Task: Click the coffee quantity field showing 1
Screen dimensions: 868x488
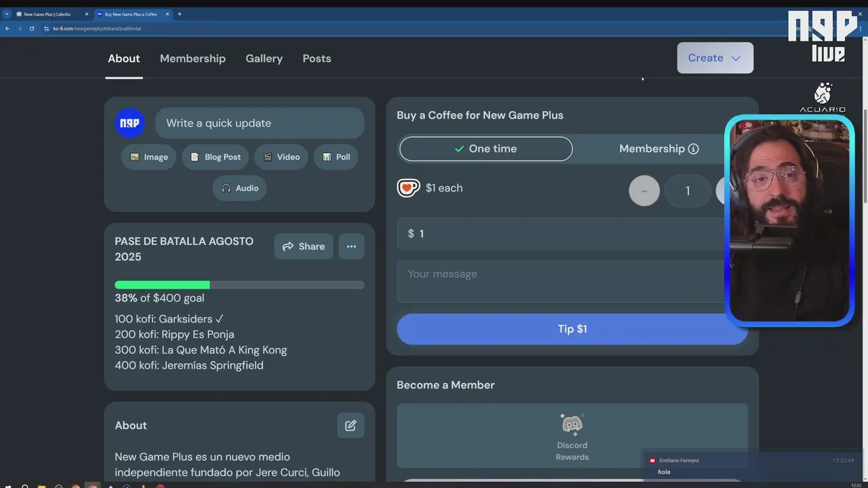Action: [x=688, y=191]
